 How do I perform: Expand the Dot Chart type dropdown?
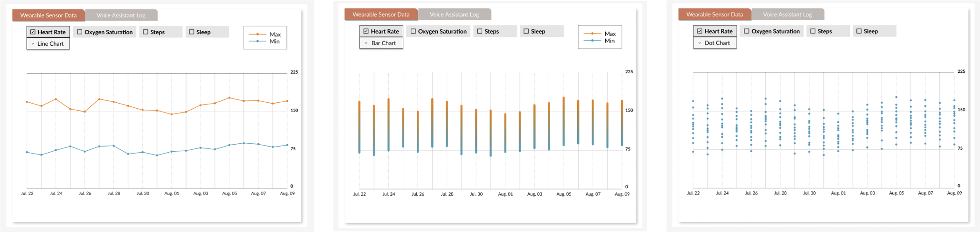tap(715, 43)
